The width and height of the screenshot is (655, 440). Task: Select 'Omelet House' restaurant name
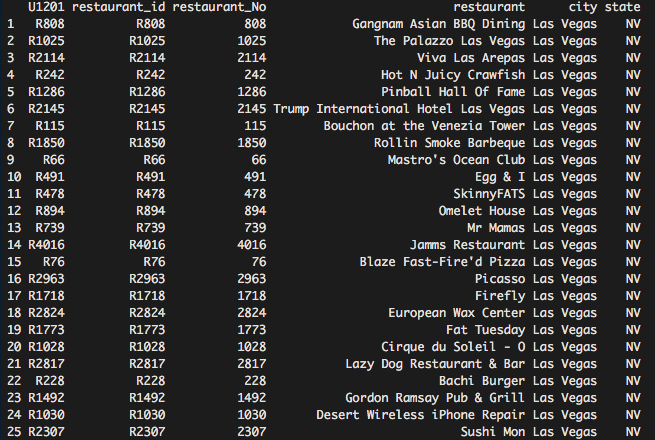click(x=482, y=211)
